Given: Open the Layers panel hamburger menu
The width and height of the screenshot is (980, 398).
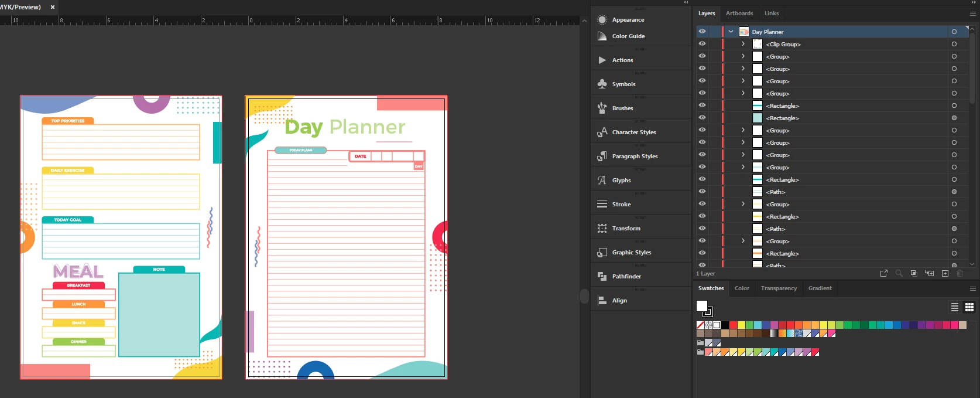Looking at the screenshot, I should tap(973, 13).
